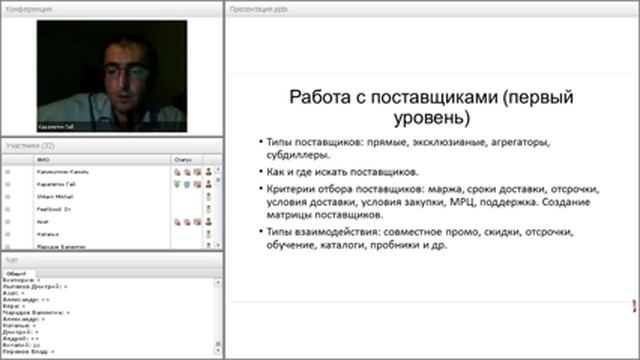Click bullet Критерии отбора поставщиков on slide
The image size is (640, 360).
(433, 202)
